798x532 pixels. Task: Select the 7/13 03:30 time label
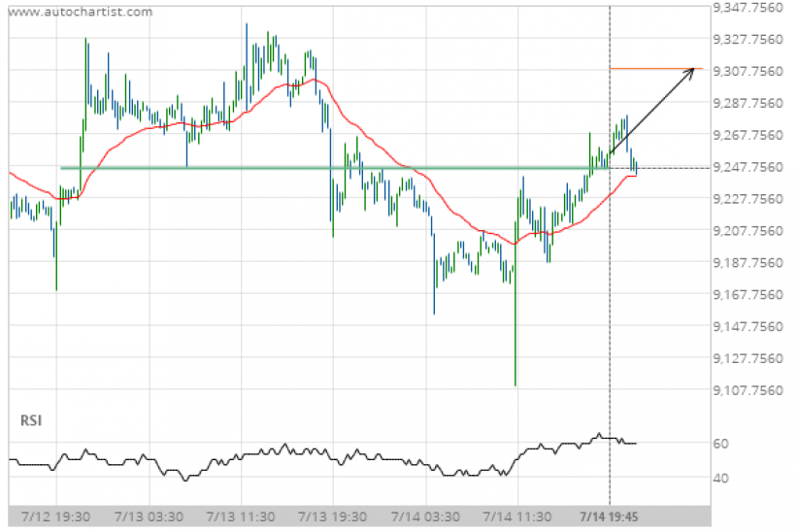coord(149,517)
